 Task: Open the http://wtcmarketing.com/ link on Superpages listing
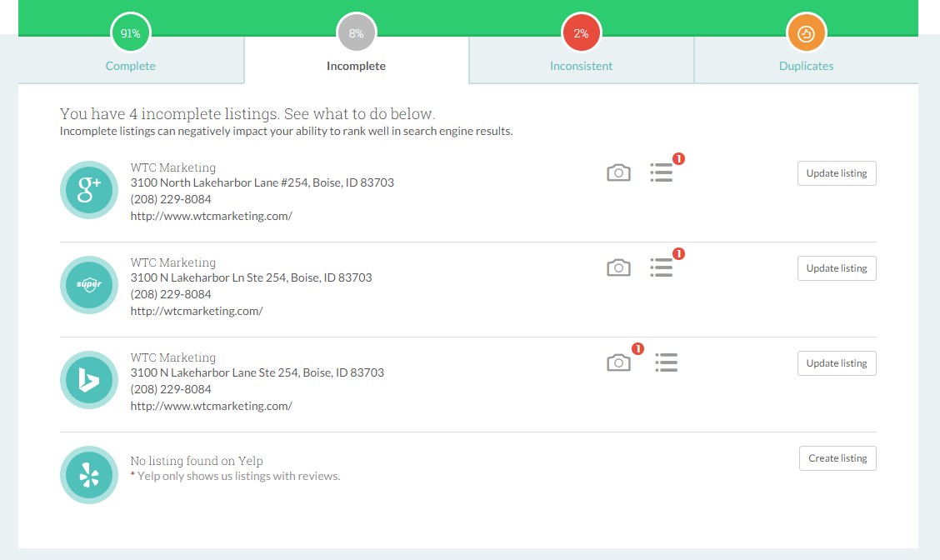point(196,310)
